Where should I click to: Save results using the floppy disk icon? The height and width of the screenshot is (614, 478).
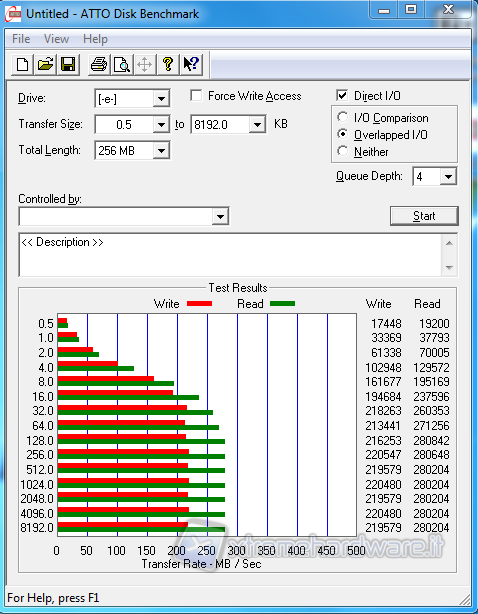pyautogui.click(x=69, y=65)
